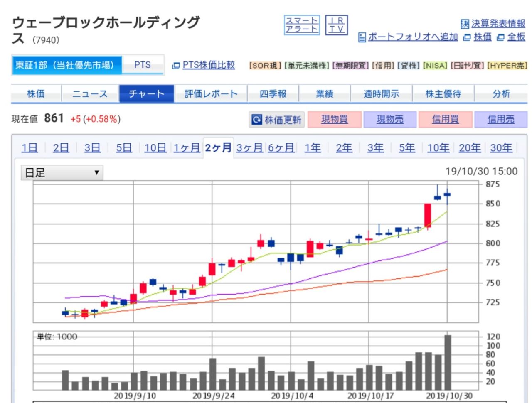Switch to the 分析 tab

[501, 94]
